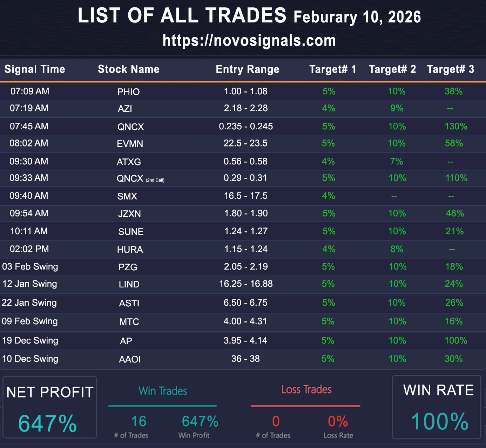
Task: Select the PHIO stock name
Action: [x=128, y=92]
